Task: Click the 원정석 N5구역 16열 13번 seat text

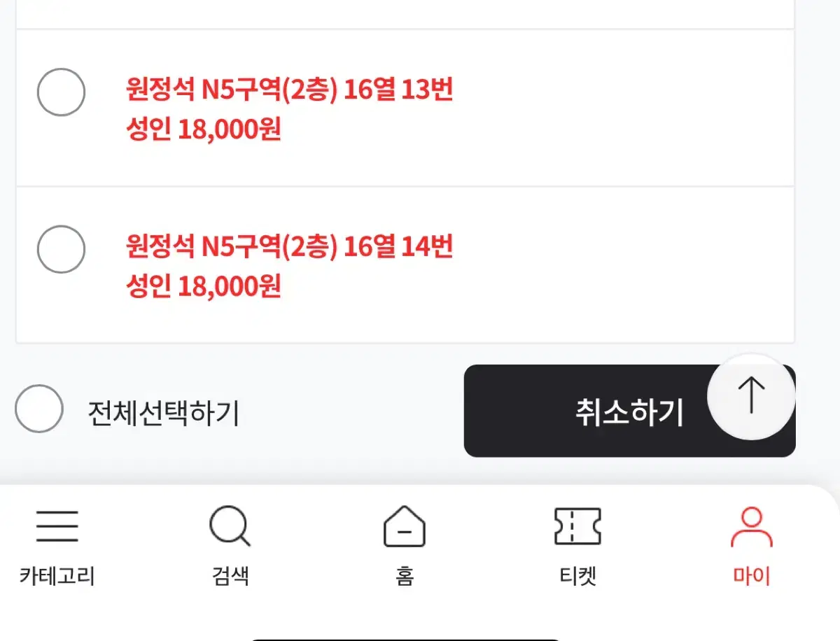Action: (x=290, y=90)
